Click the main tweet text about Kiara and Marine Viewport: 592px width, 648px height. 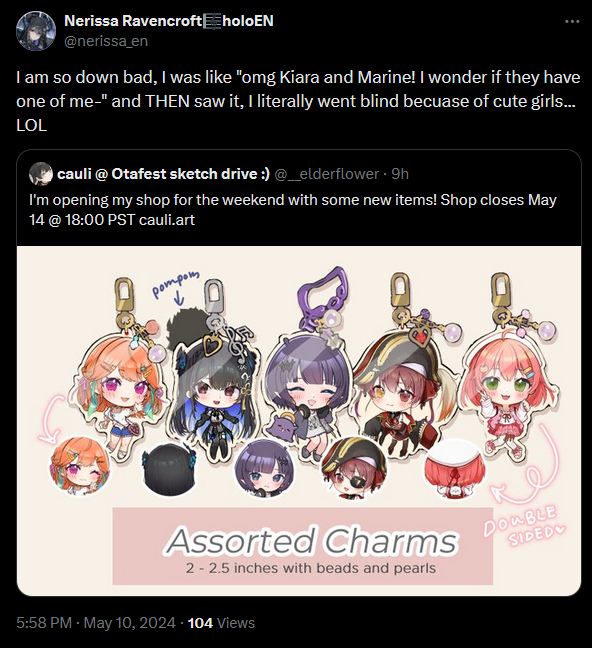pyautogui.click(x=298, y=101)
